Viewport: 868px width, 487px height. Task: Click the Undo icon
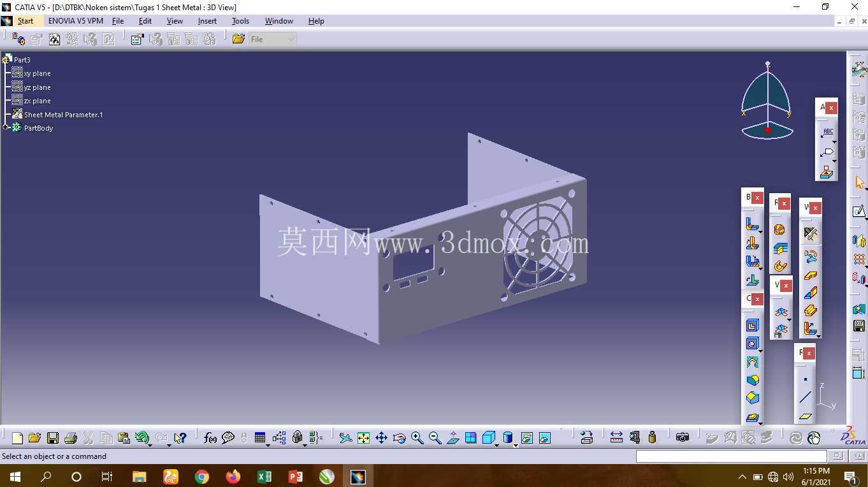pos(142,438)
